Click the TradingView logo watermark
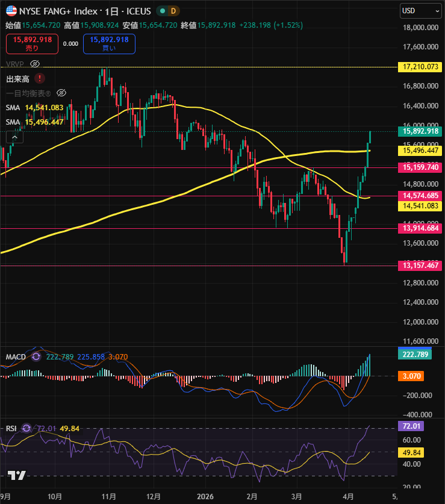This screenshot has height=504, width=445. point(17,475)
